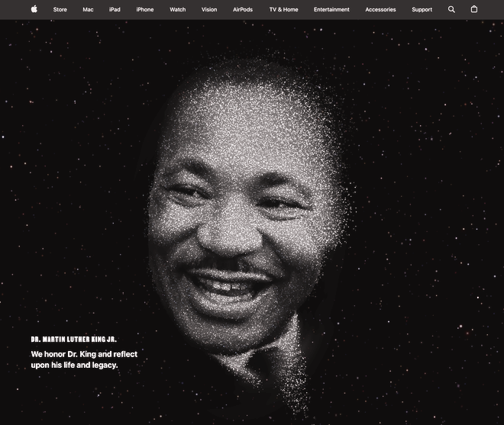The height and width of the screenshot is (425, 504).
Task: Go to the Accessories page
Action: pyautogui.click(x=380, y=10)
